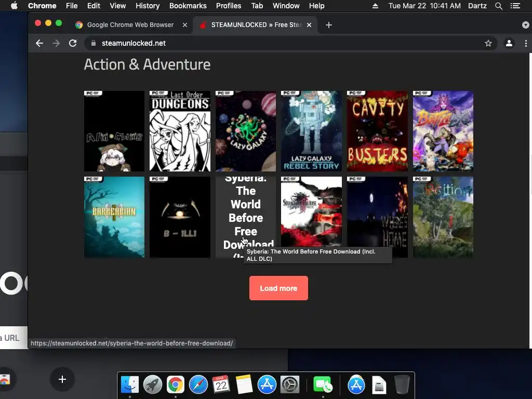The image size is (532, 399).
Task: Click the tab search dropdown arrow
Action: pos(526,25)
